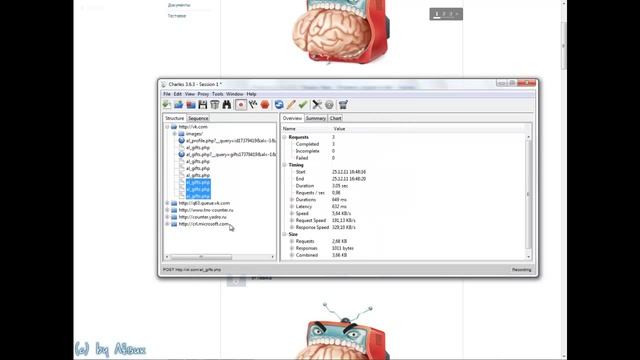This screenshot has width=640, height=360.
Task: Switch to the Structure tab
Action: 175,118
